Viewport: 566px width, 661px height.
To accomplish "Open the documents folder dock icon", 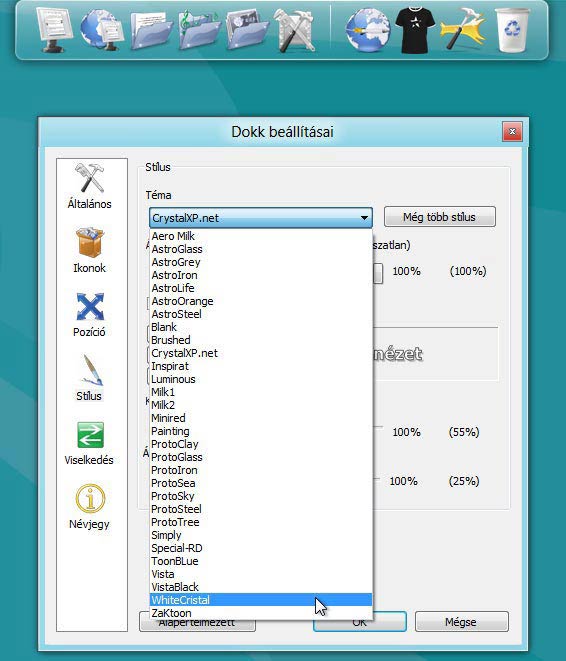I will click(x=151, y=30).
